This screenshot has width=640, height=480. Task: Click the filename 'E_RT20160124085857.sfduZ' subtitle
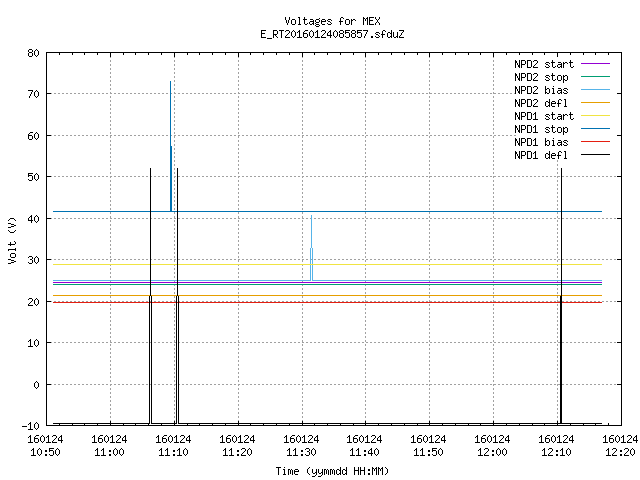332,34
